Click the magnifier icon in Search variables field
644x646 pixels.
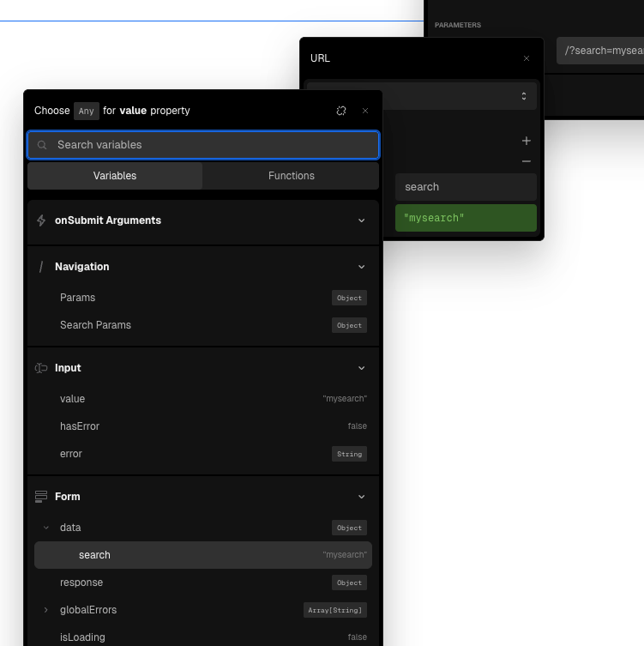point(42,145)
